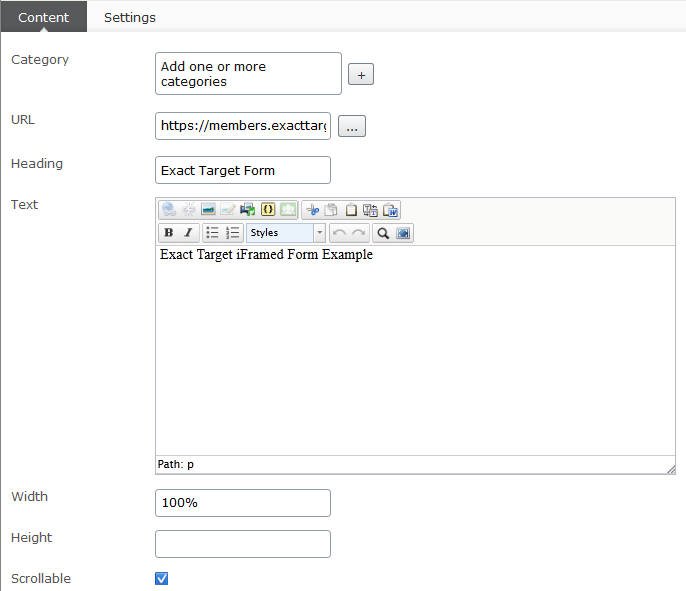Toggle italic formatting
The height and width of the screenshot is (591, 686).
tap(188, 233)
